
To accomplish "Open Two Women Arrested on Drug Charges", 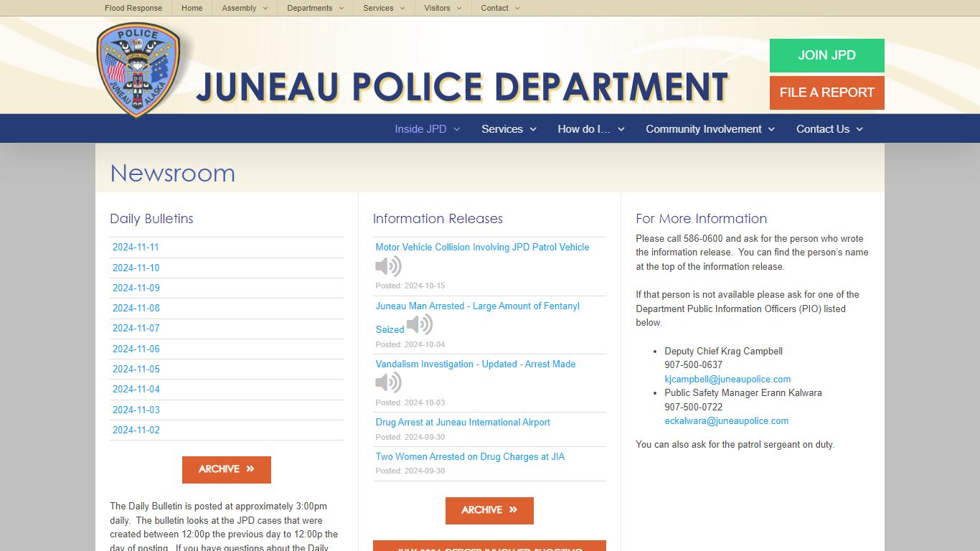I will click(x=470, y=456).
